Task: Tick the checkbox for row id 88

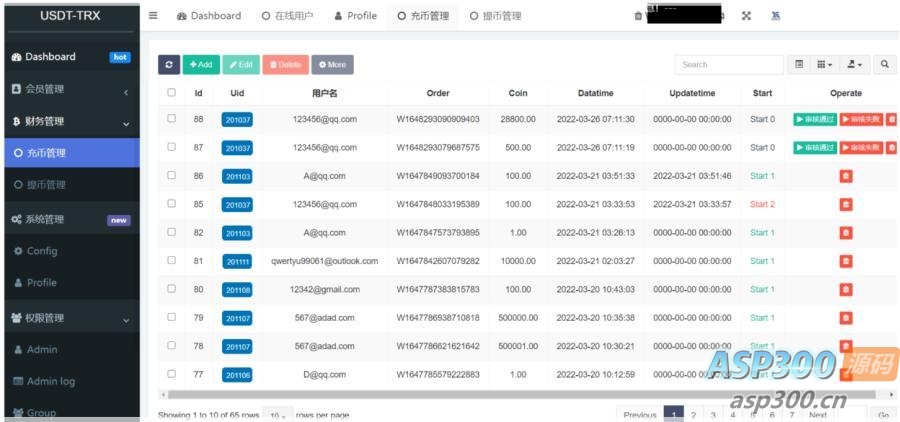Action: coord(171,119)
